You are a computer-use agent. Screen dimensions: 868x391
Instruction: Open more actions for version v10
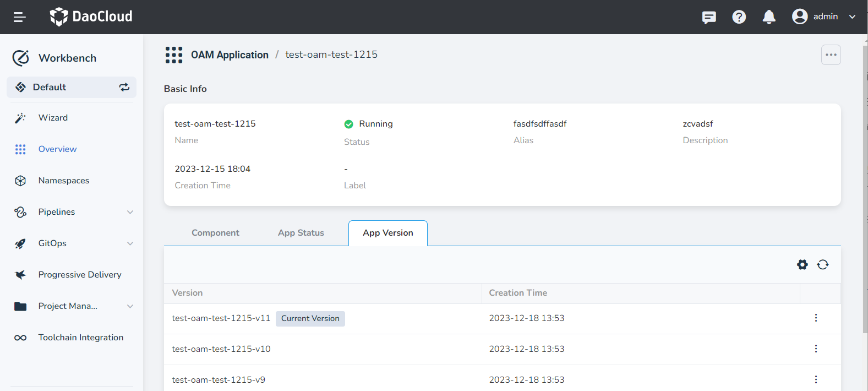coord(816,349)
